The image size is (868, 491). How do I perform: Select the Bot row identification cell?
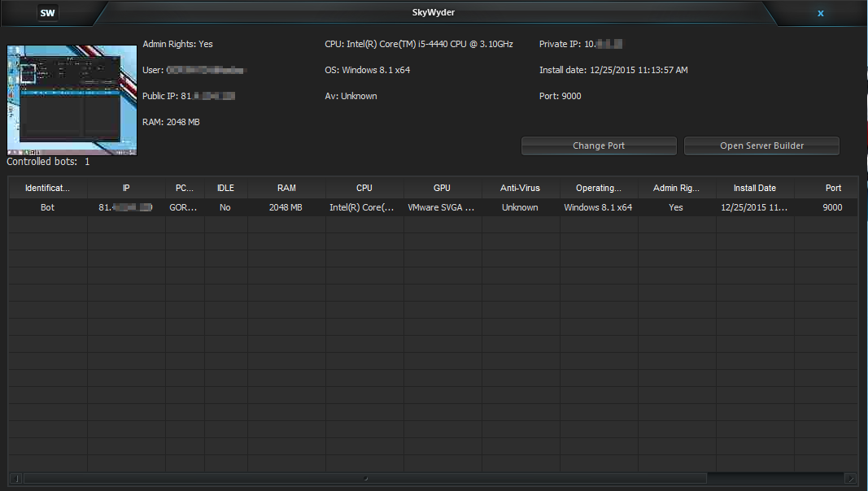coord(48,207)
